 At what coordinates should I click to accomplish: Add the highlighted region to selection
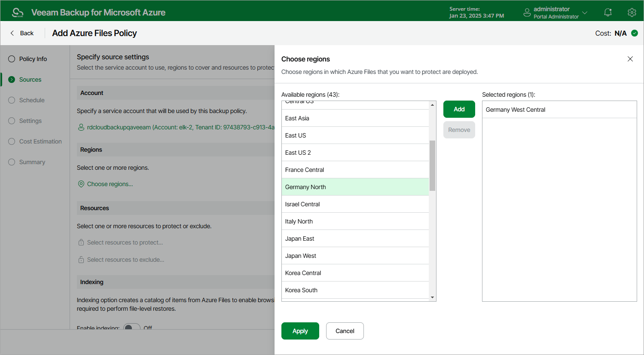point(459,109)
